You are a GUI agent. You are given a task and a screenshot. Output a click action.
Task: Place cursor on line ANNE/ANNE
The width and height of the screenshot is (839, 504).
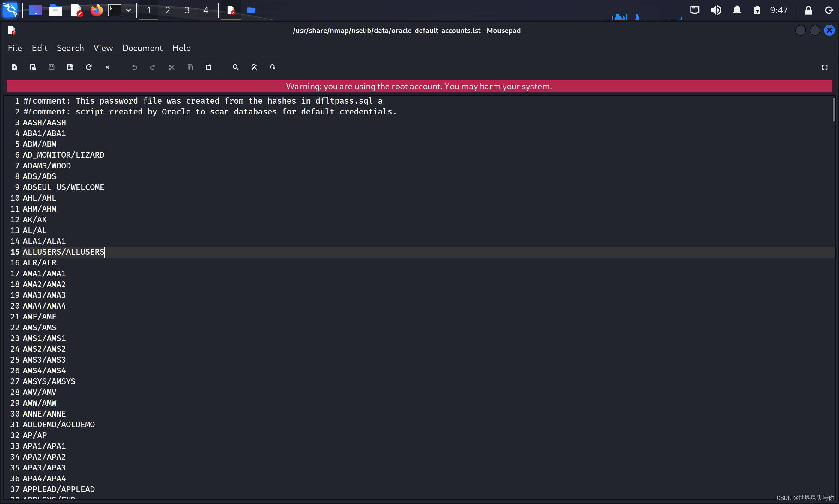coord(44,414)
